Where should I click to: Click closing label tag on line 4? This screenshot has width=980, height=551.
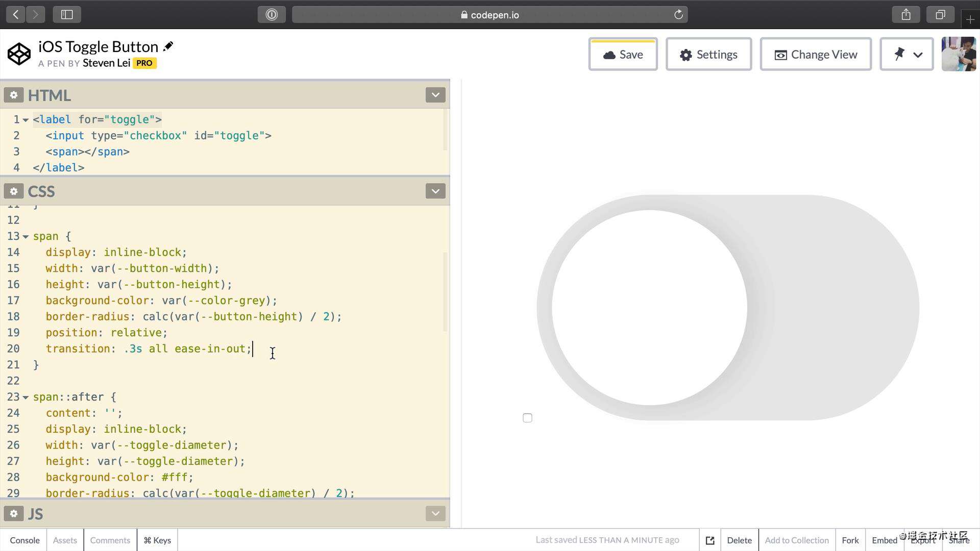coord(59,168)
